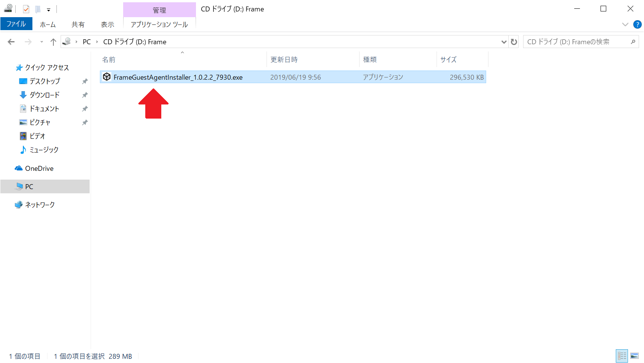Click the pin icon beside デスクトップ

tap(85, 81)
